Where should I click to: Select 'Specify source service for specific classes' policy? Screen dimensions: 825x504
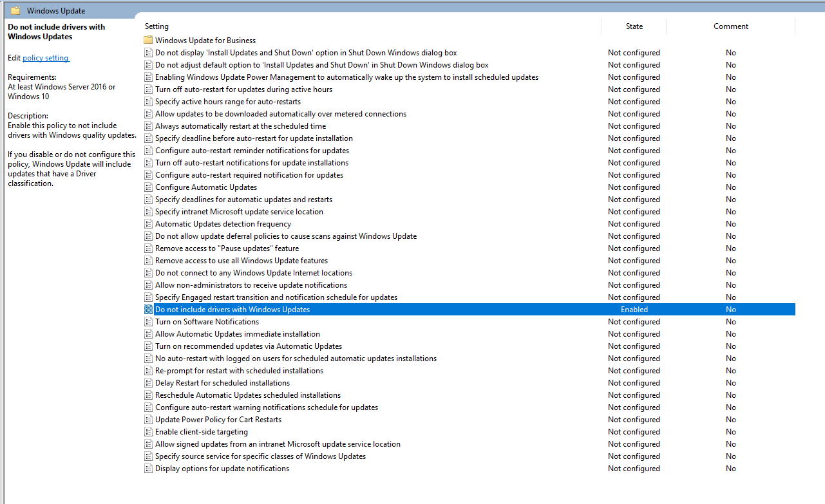pyautogui.click(x=260, y=456)
